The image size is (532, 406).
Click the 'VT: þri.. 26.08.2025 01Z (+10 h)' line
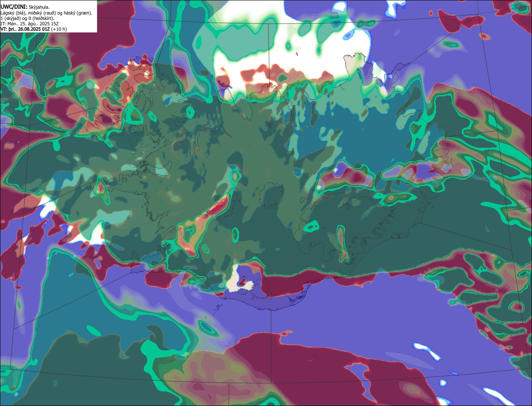pos(34,29)
